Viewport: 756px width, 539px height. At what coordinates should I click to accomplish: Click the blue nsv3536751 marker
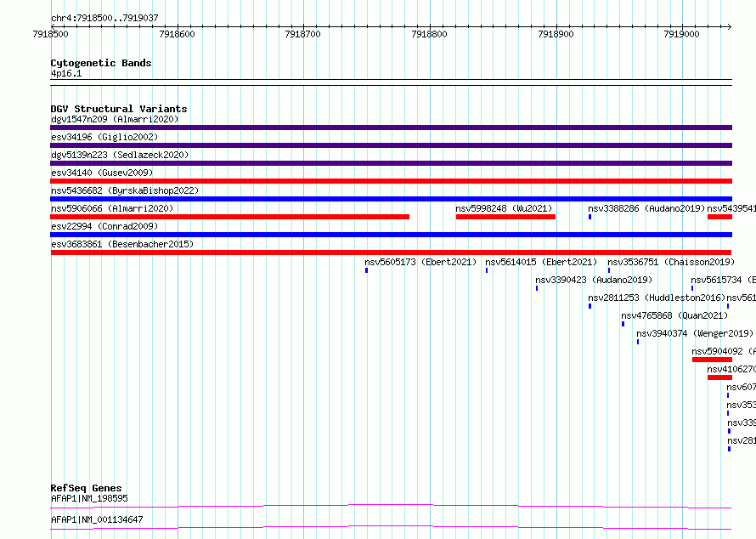click(x=609, y=270)
